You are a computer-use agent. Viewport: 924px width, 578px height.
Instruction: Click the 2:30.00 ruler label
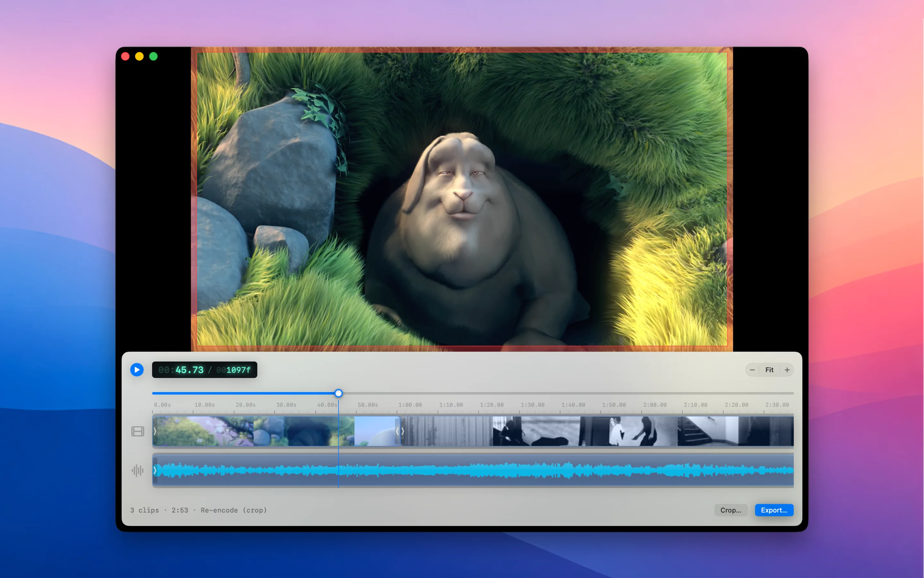777,405
